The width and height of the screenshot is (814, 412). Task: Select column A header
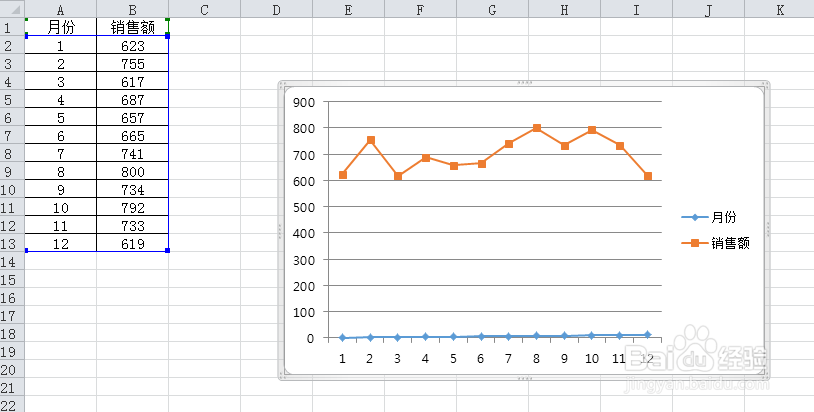61,9
